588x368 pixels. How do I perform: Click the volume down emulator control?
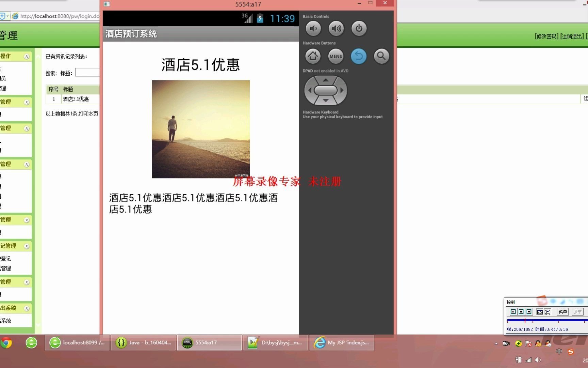(x=313, y=29)
